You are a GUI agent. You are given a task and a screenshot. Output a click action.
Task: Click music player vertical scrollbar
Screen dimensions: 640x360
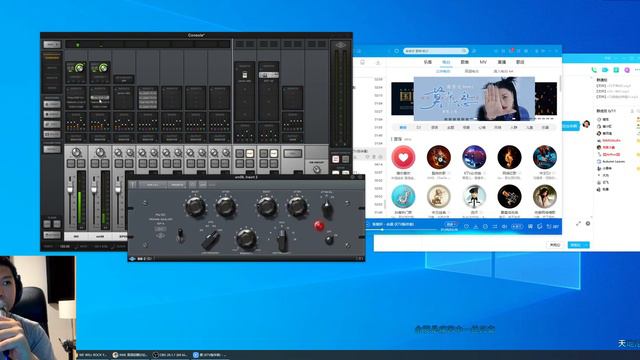pos(560,84)
